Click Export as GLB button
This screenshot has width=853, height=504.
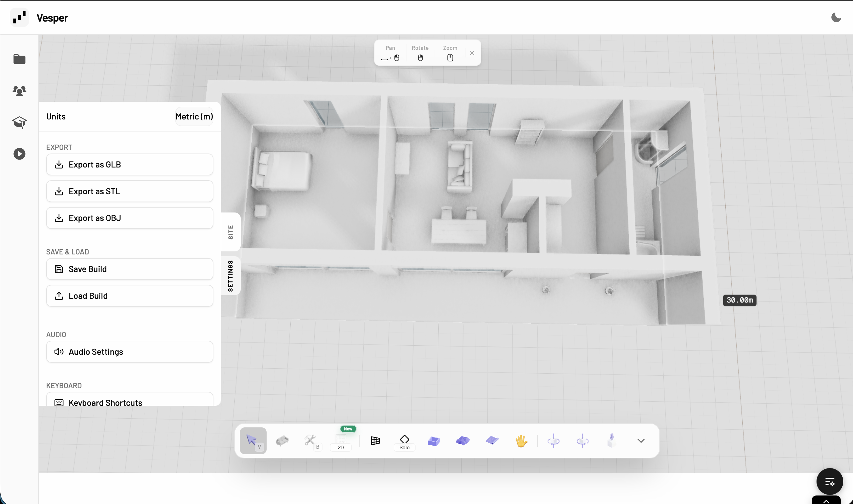(130, 164)
